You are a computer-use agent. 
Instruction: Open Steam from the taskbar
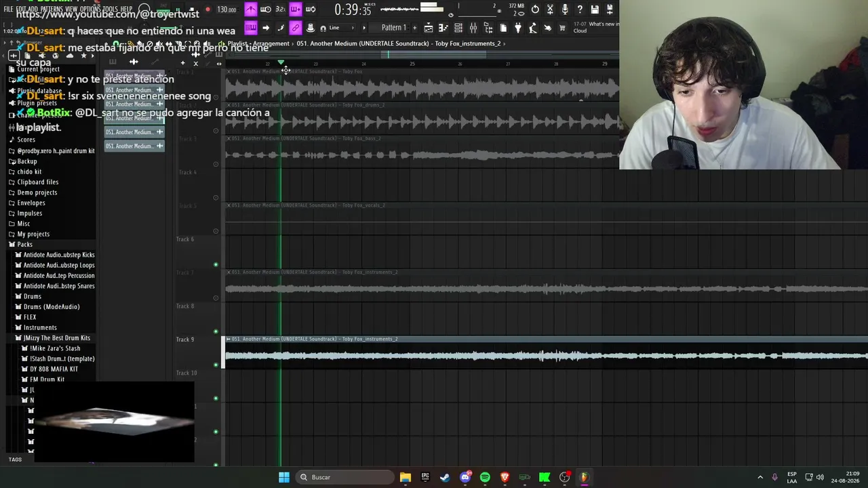pyautogui.click(x=445, y=477)
